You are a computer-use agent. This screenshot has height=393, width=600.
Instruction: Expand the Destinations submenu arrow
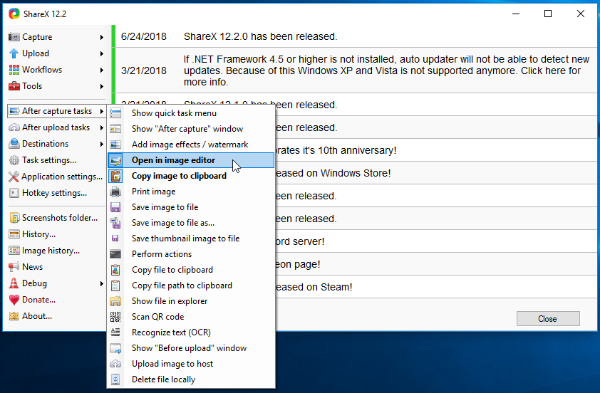pyautogui.click(x=101, y=144)
